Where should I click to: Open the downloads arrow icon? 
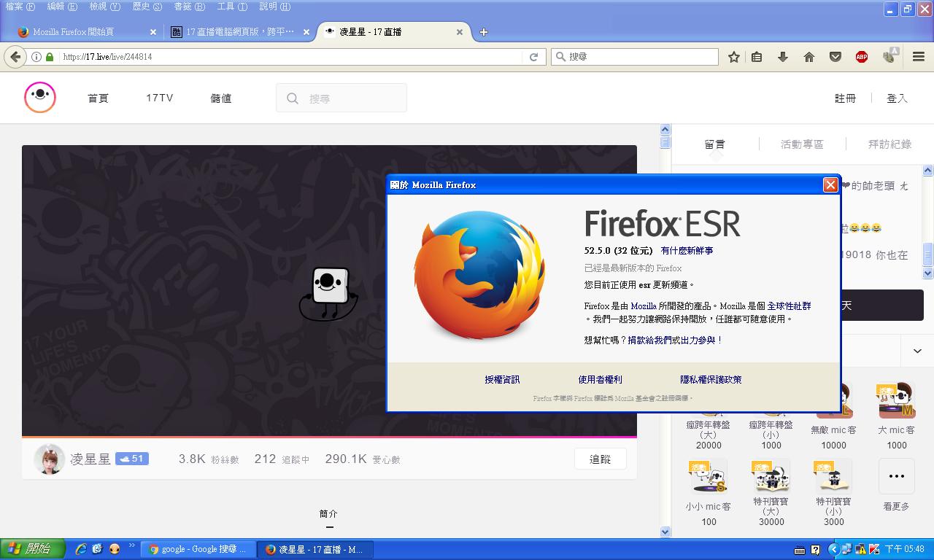click(783, 57)
